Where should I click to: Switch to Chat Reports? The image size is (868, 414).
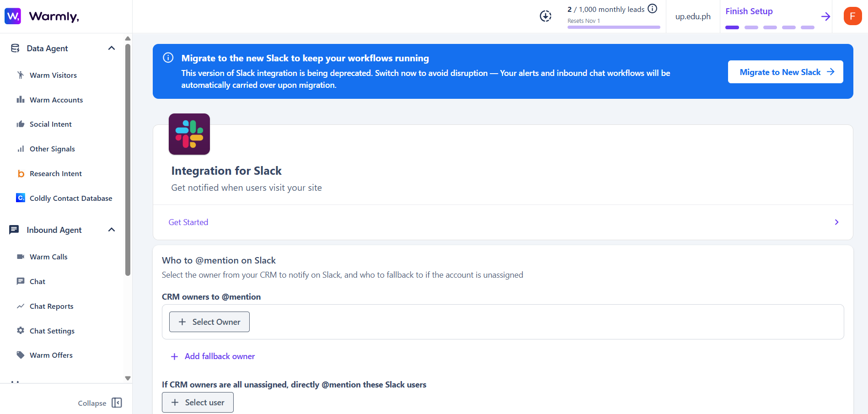pyautogui.click(x=51, y=306)
